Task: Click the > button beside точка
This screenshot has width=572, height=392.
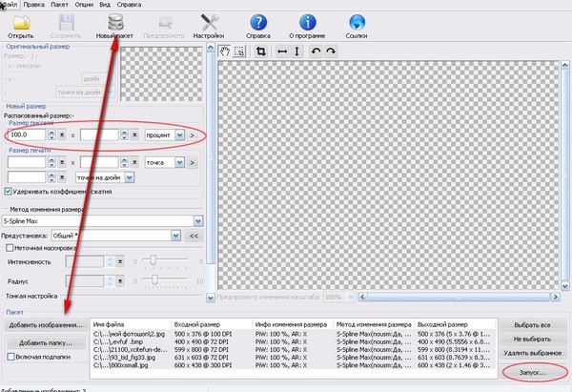Action: 192,162
